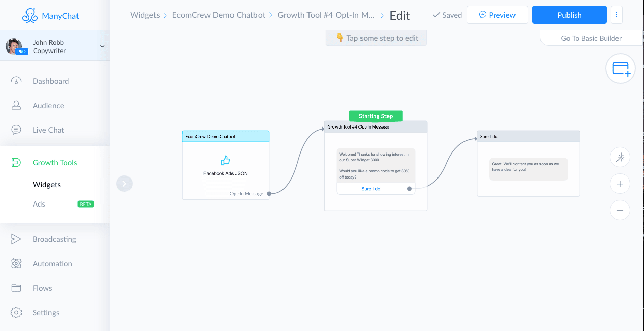Screen dimensions: 644x331
Task: Click the Opt-In Message connector dot
Action: [269, 194]
